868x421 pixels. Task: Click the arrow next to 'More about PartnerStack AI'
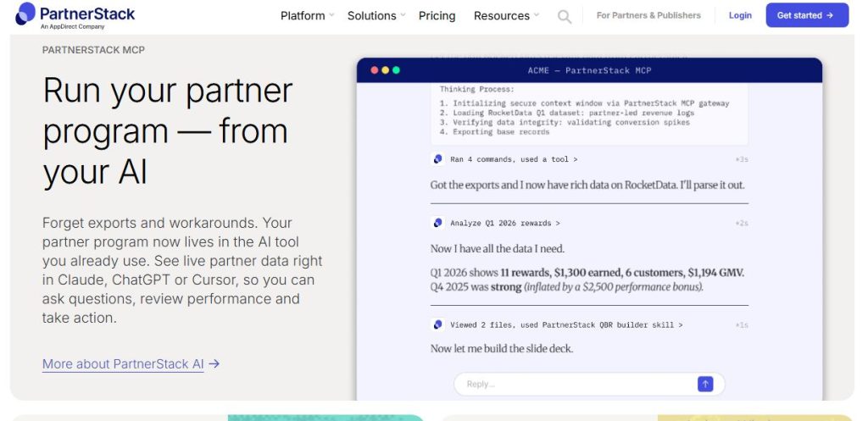click(214, 363)
